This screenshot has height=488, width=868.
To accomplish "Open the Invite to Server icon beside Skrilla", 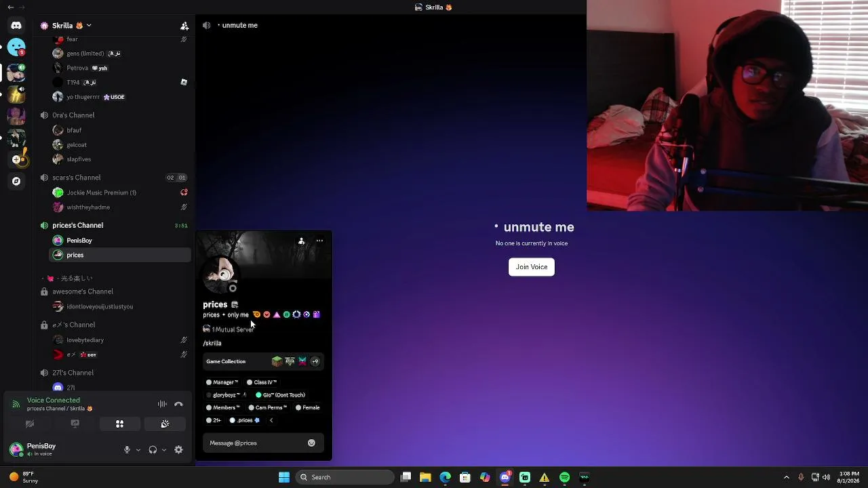I will coord(184,26).
